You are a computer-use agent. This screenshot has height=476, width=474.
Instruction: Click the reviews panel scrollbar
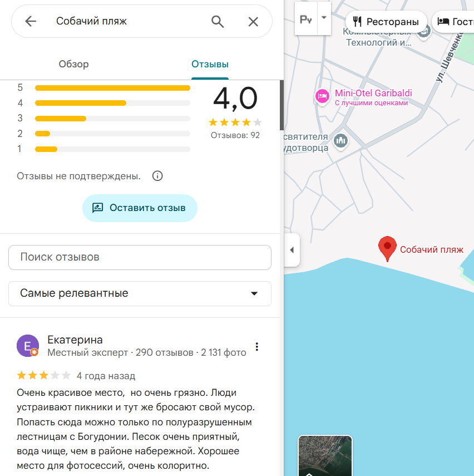(282, 105)
